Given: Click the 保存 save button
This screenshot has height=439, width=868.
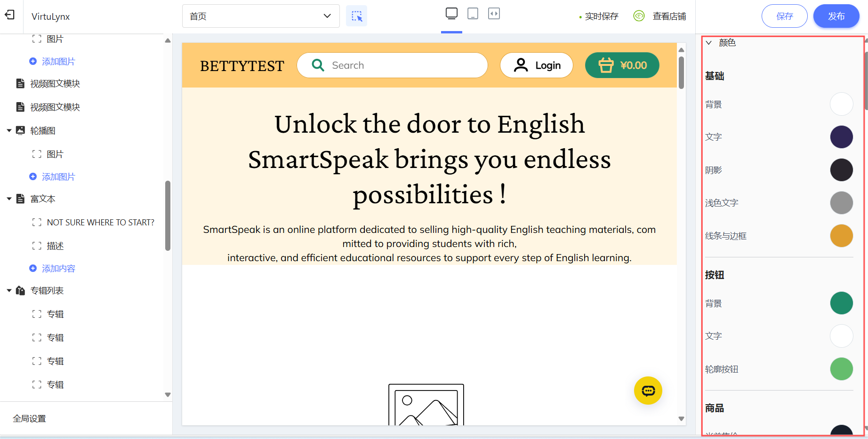Looking at the screenshot, I should click(x=784, y=16).
